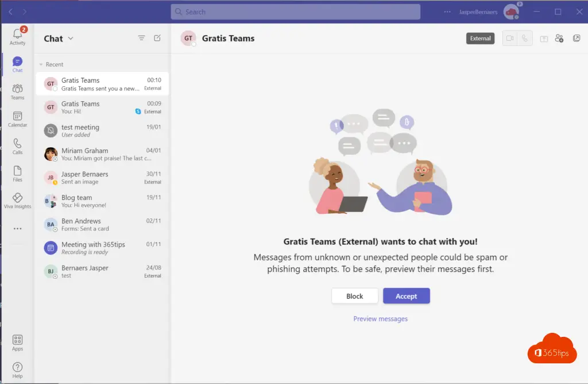Start a video call with Gratis Teams
The image size is (588, 384).
[x=510, y=39]
